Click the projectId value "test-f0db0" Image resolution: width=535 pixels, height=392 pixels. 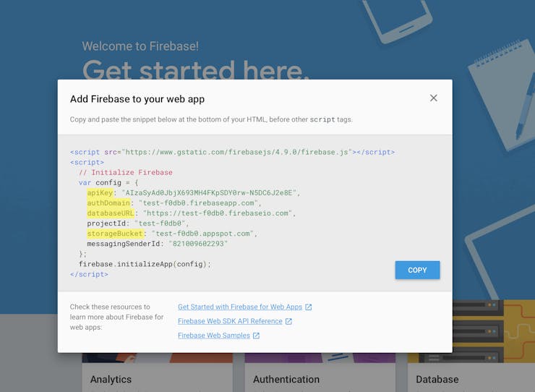160,223
